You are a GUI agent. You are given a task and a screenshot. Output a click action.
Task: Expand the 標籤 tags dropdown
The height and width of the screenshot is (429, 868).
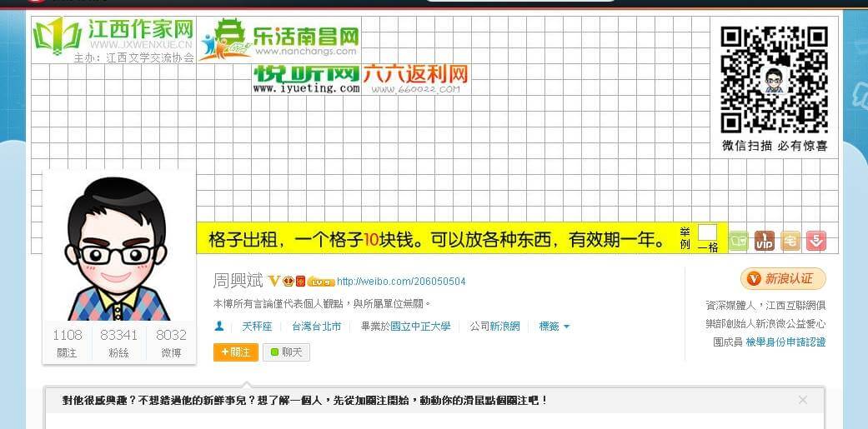(x=554, y=327)
